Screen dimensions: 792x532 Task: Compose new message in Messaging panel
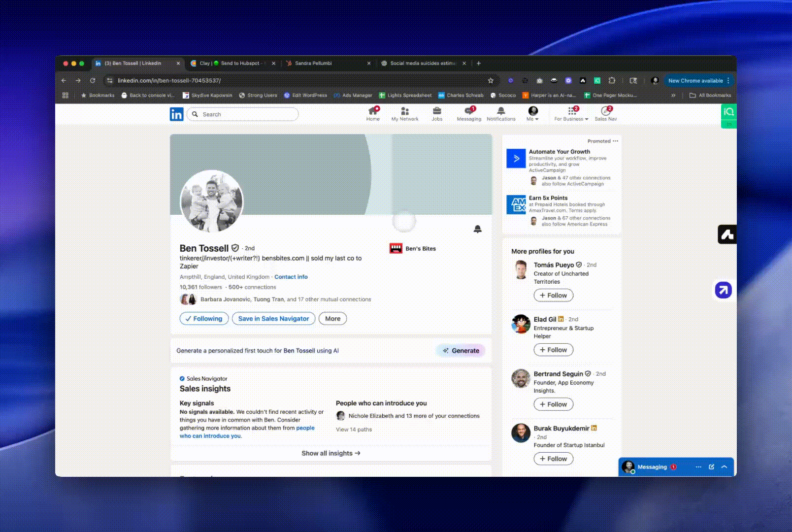pyautogui.click(x=711, y=467)
